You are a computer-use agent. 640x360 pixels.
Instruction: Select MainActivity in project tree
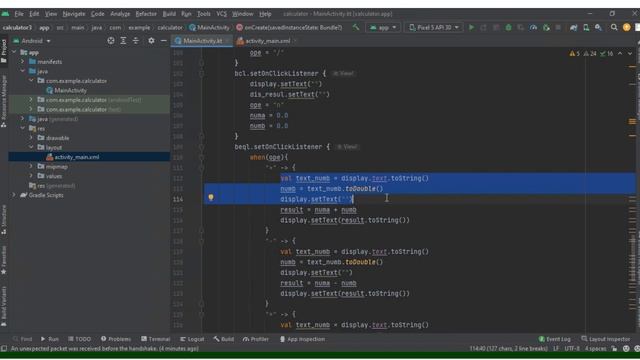pyautogui.click(x=70, y=90)
